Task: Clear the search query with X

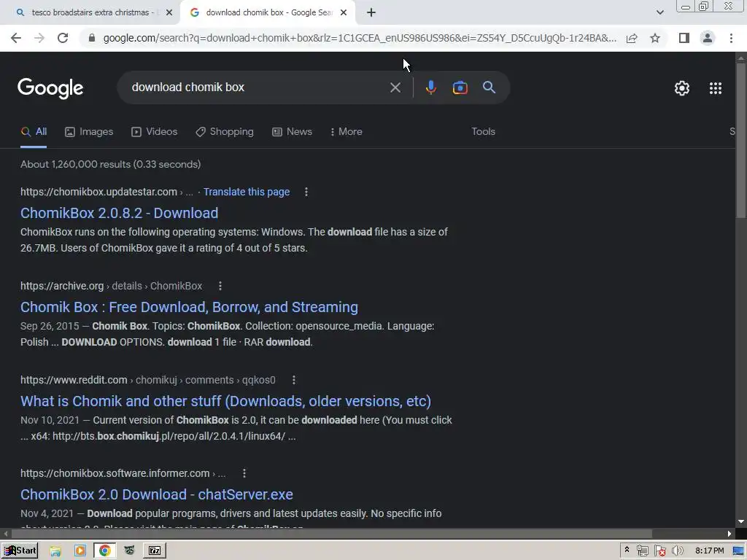Action: coord(395,87)
